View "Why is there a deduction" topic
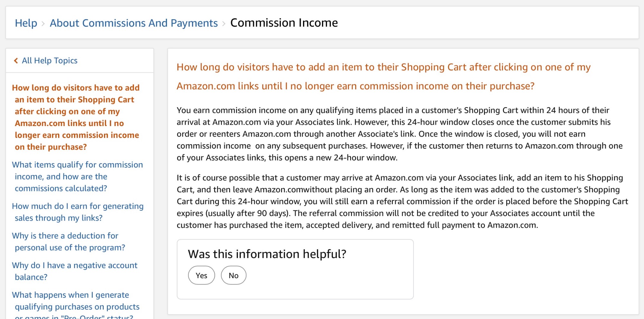Screen dimensions: 644x319 pos(68,242)
